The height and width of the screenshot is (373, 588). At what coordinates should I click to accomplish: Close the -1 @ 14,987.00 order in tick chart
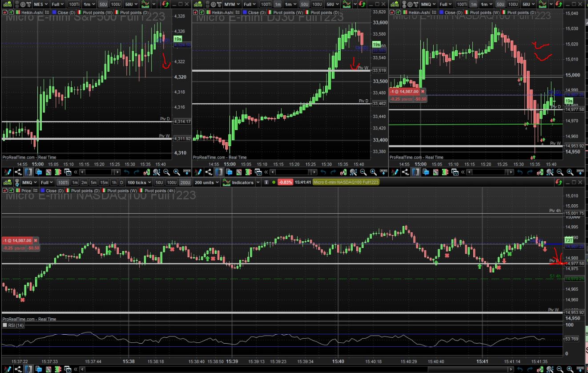[x=36, y=240]
